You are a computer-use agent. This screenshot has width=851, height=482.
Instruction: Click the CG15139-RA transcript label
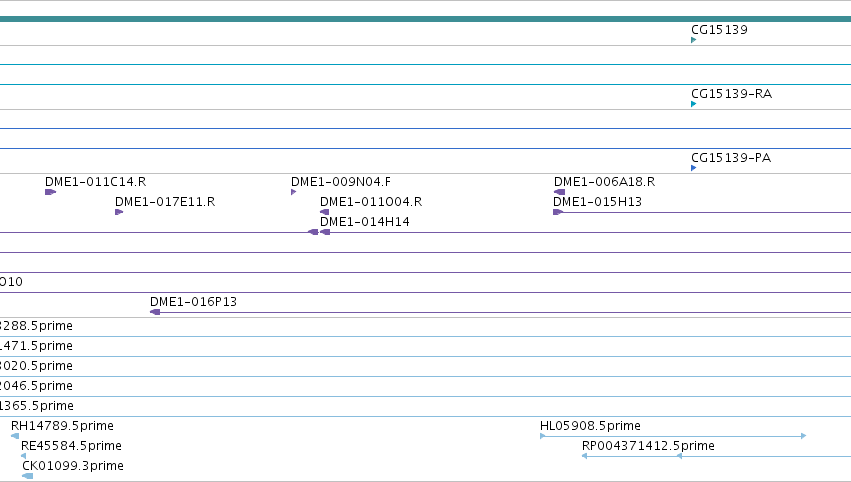[x=731, y=94]
